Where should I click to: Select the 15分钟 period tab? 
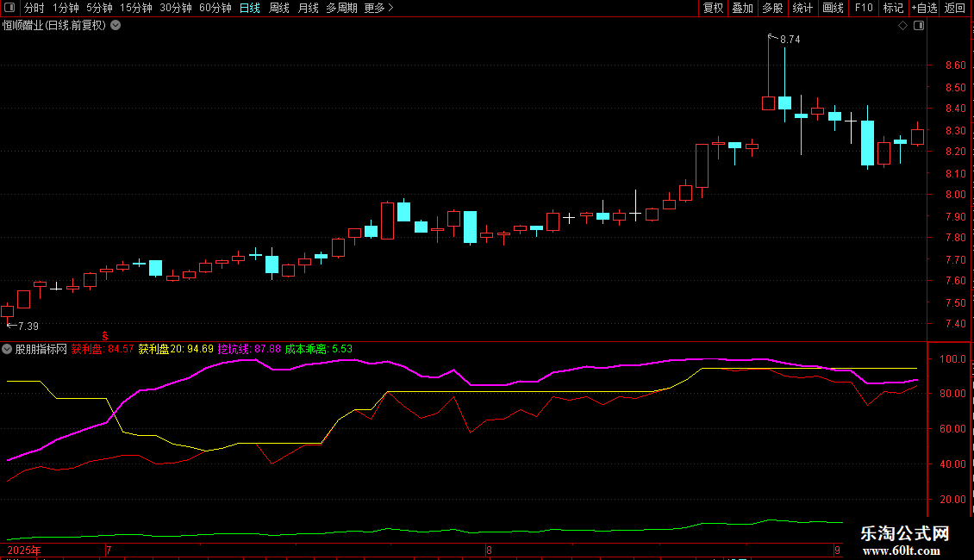(135, 8)
